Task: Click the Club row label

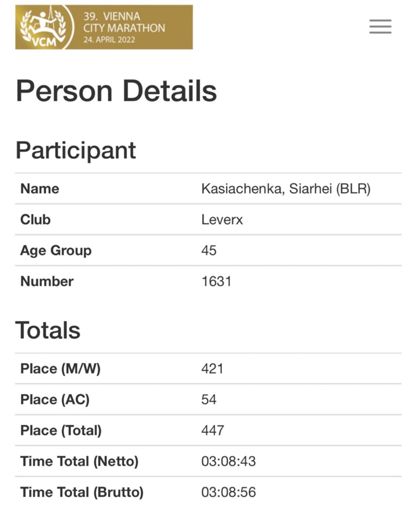Action: [x=35, y=220]
